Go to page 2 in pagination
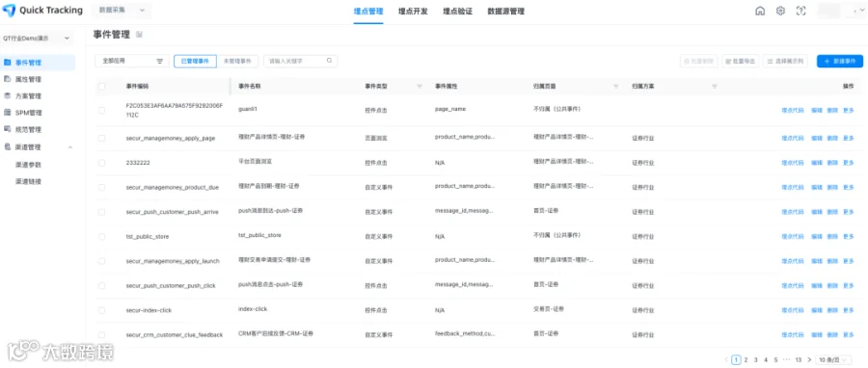The width and height of the screenshot is (868, 368). (746, 359)
